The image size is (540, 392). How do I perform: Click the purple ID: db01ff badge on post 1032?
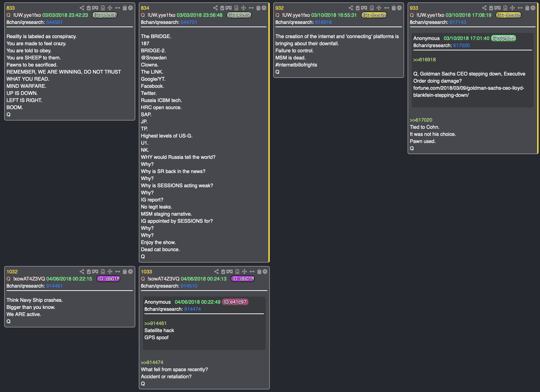click(108, 279)
